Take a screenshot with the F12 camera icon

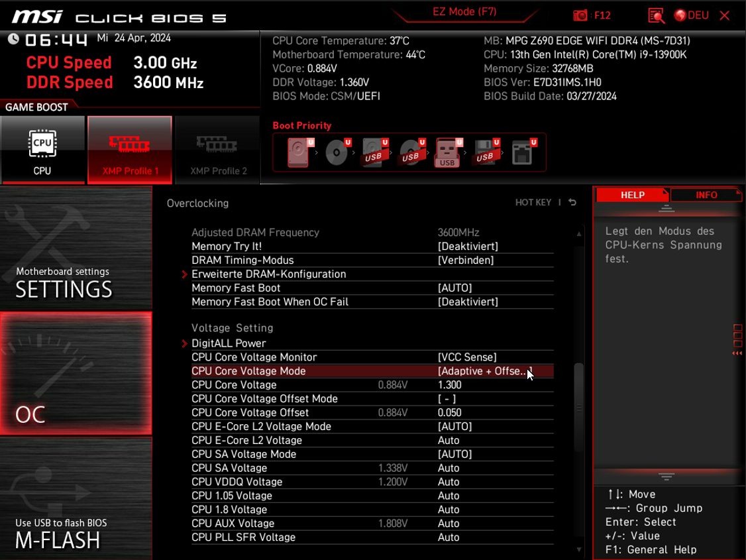click(x=580, y=15)
